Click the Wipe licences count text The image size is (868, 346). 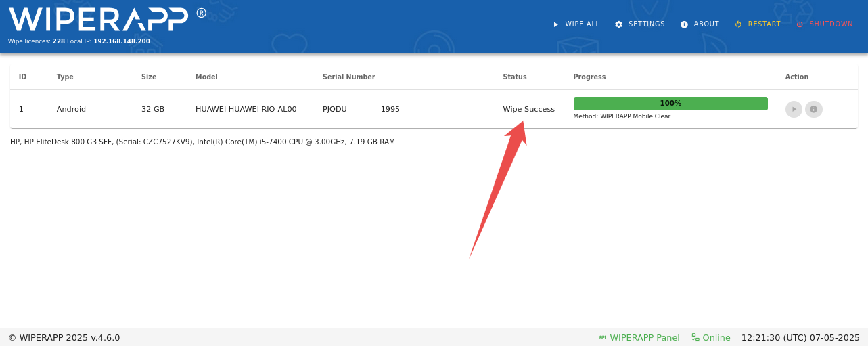point(37,41)
